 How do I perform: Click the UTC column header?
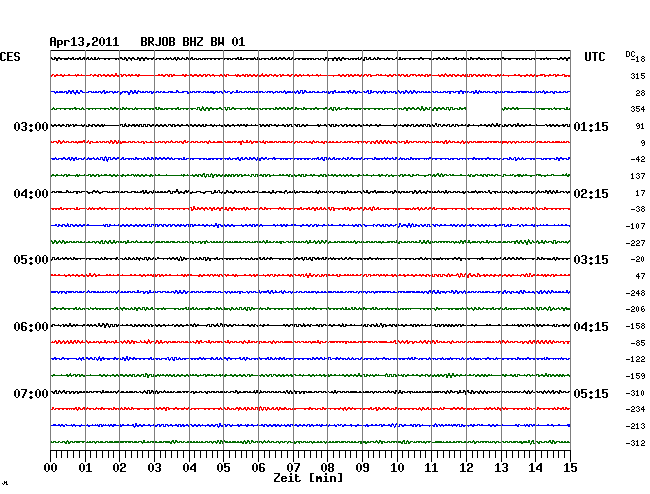(x=594, y=57)
